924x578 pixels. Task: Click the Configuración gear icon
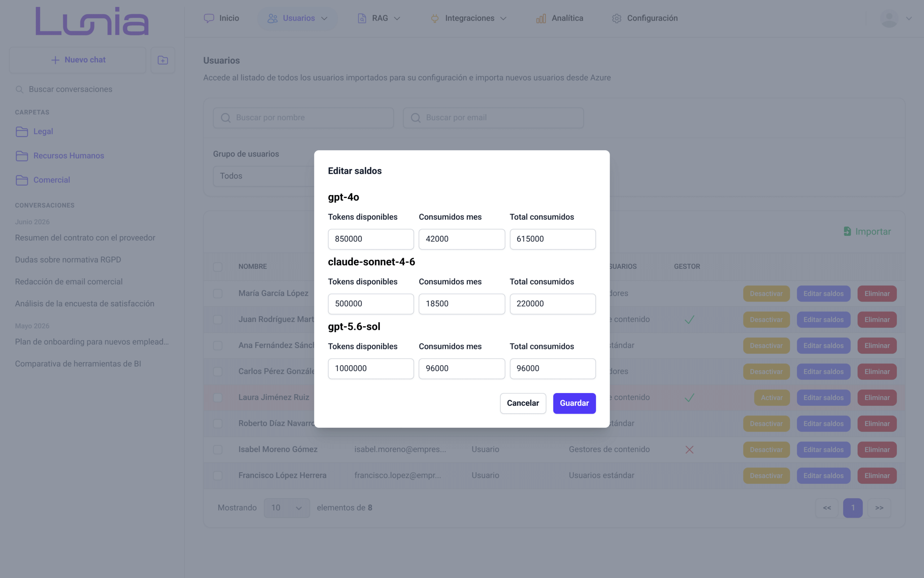[x=616, y=18]
